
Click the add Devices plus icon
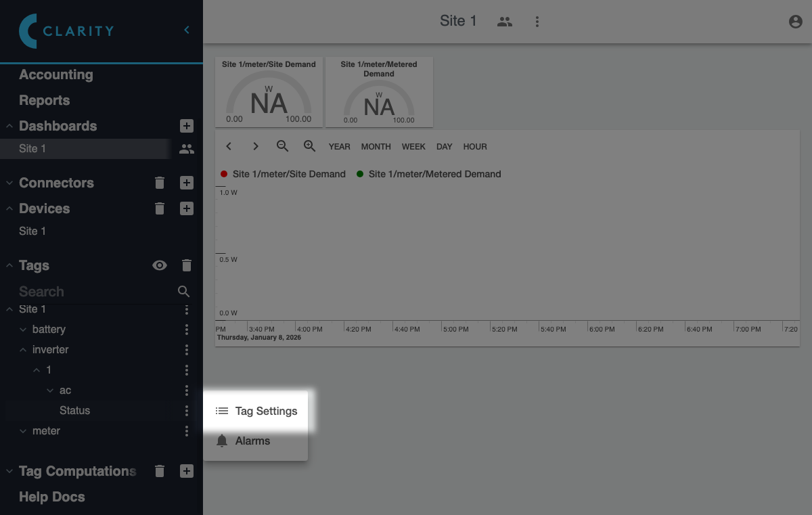point(187,208)
